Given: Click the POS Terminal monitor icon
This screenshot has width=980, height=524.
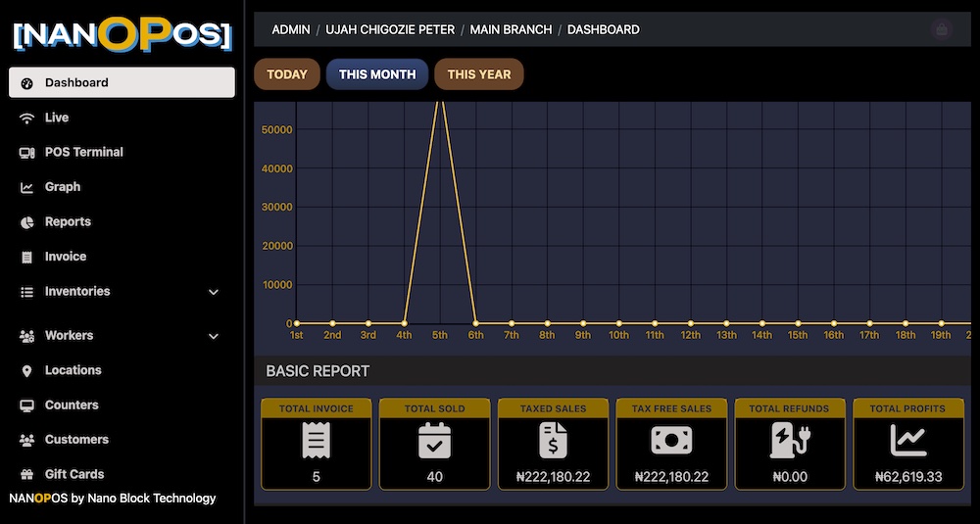Looking at the screenshot, I should pos(26,153).
